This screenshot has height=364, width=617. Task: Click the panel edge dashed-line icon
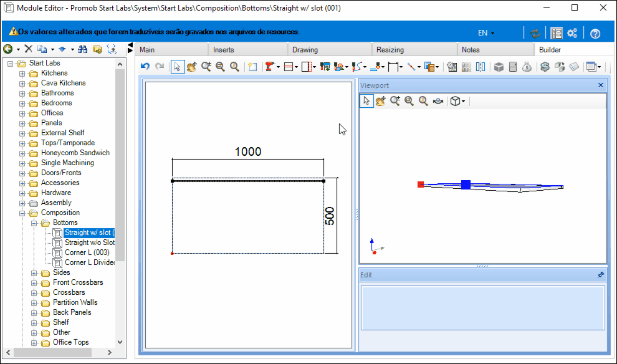(x=307, y=67)
